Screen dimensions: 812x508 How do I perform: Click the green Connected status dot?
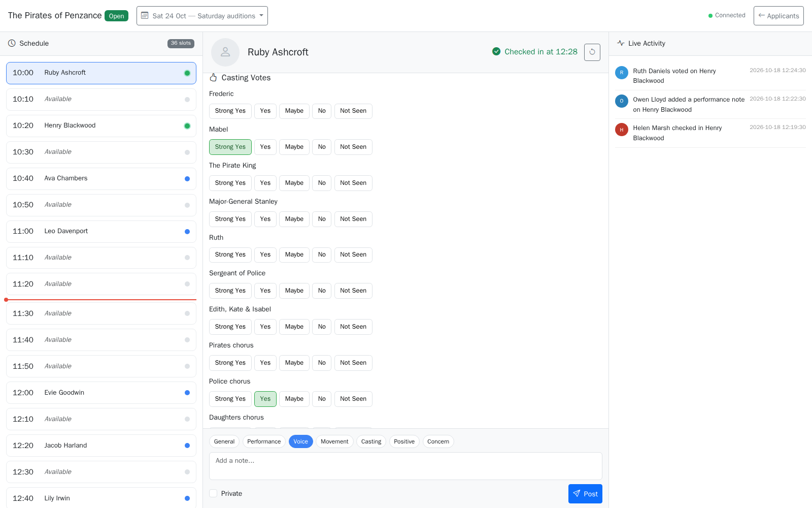click(x=710, y=16)
